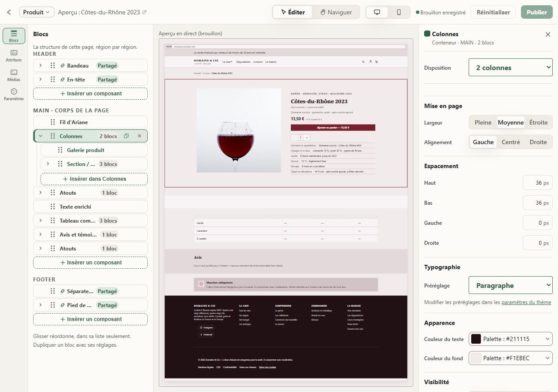This screenshot has height=392, width=558.
Task: Grab the Section drag handle under Colonnes
Action: [60, 164]
